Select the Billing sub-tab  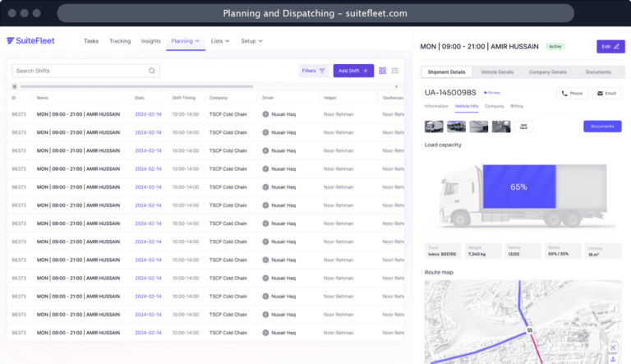517,106
